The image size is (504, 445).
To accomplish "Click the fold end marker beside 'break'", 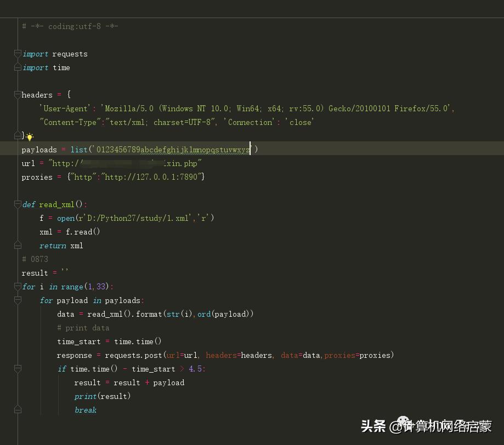I will [x=18, y=410].
